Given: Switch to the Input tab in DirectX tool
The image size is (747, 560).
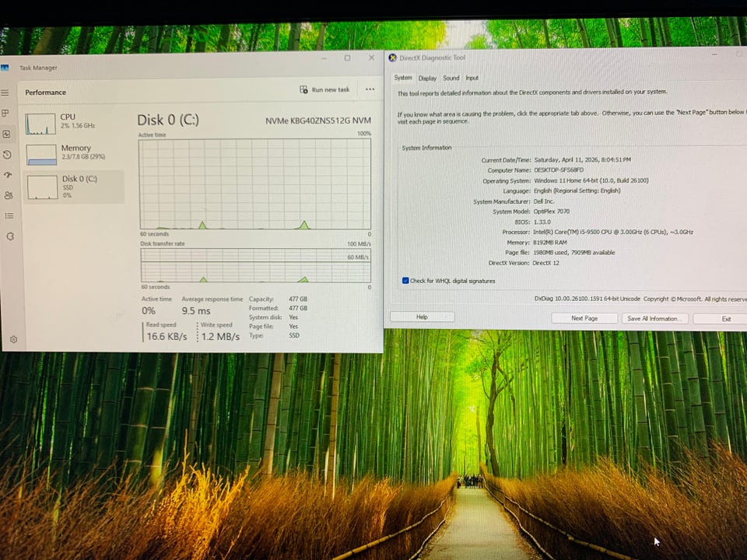Looking at the screenshot, I should (x=472, y=78).
